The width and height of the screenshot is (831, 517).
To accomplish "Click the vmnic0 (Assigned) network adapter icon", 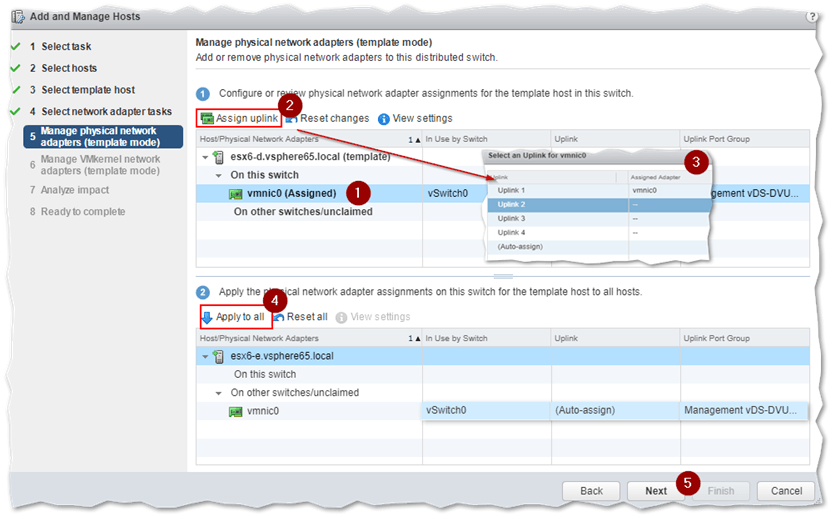I will tap(235, 194).
